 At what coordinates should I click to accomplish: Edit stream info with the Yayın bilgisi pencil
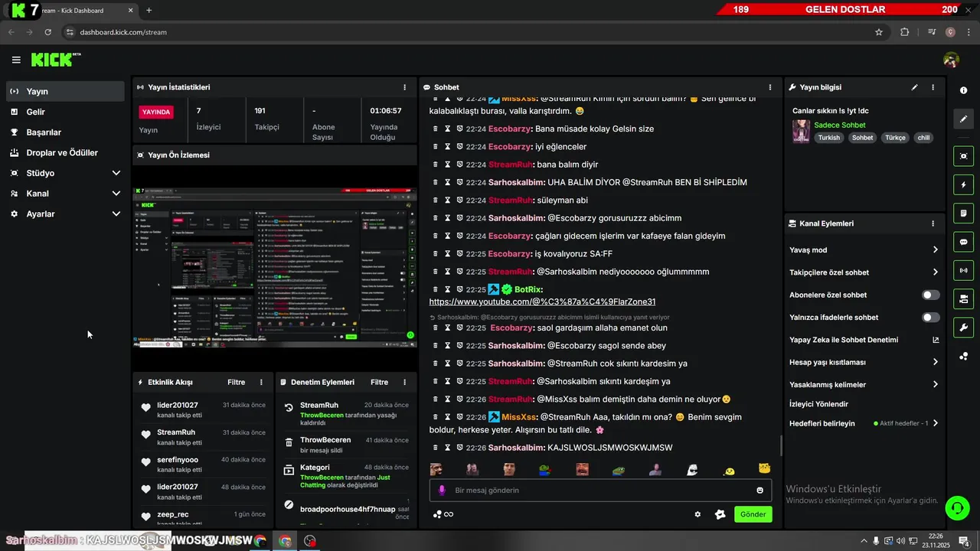[x=914, y=87]
